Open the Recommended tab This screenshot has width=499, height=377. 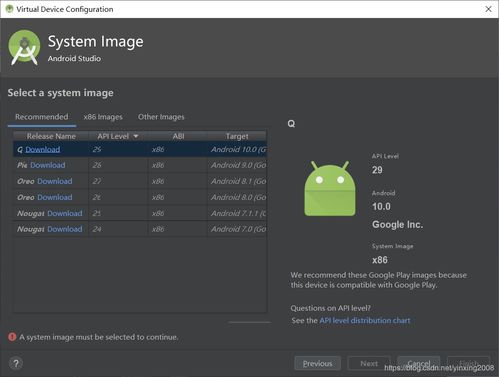click(x=42, y=117)
